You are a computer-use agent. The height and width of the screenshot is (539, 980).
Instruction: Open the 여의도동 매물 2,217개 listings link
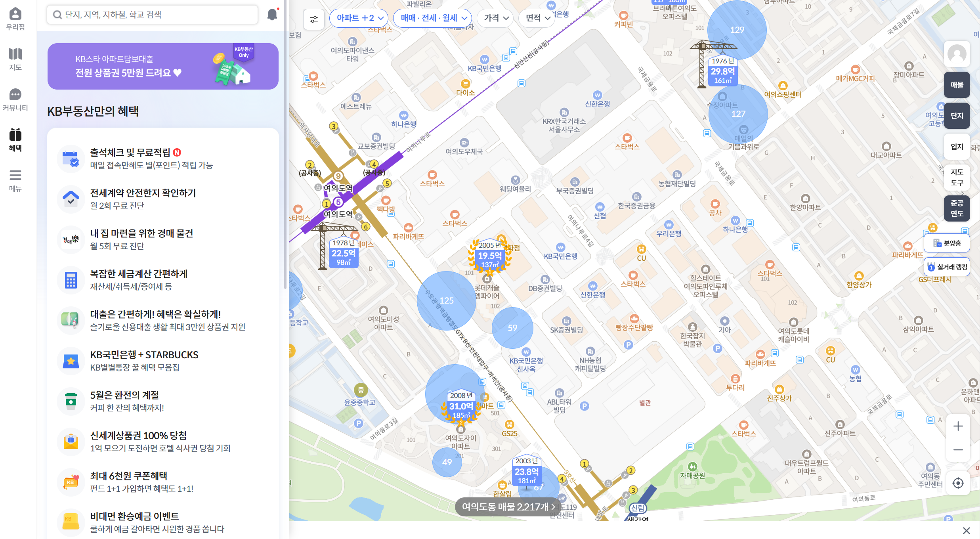click(508, 507)
